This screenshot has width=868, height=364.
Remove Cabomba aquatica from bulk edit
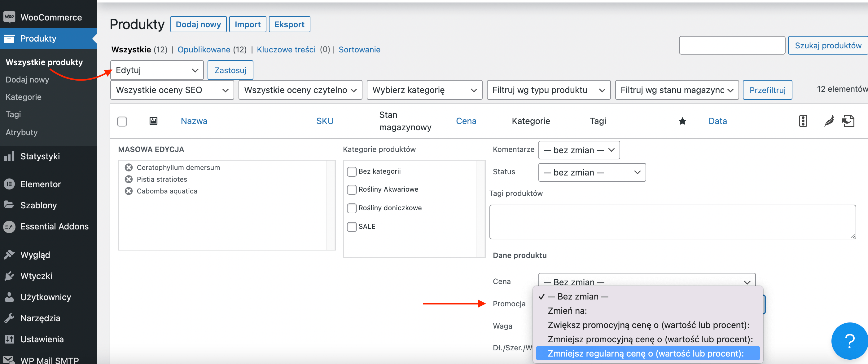(128, 191)
